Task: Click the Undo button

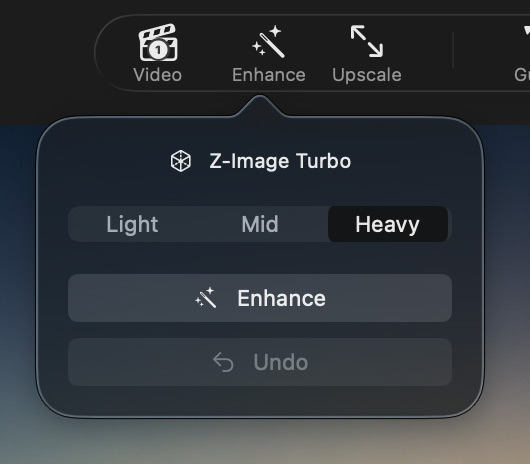Action: (x=260, y=362)
